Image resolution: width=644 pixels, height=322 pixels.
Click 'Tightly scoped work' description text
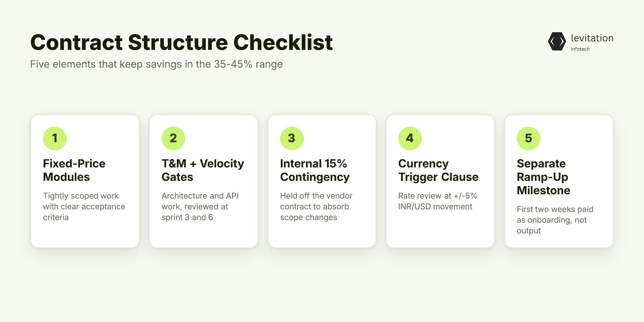coord(84,206)
